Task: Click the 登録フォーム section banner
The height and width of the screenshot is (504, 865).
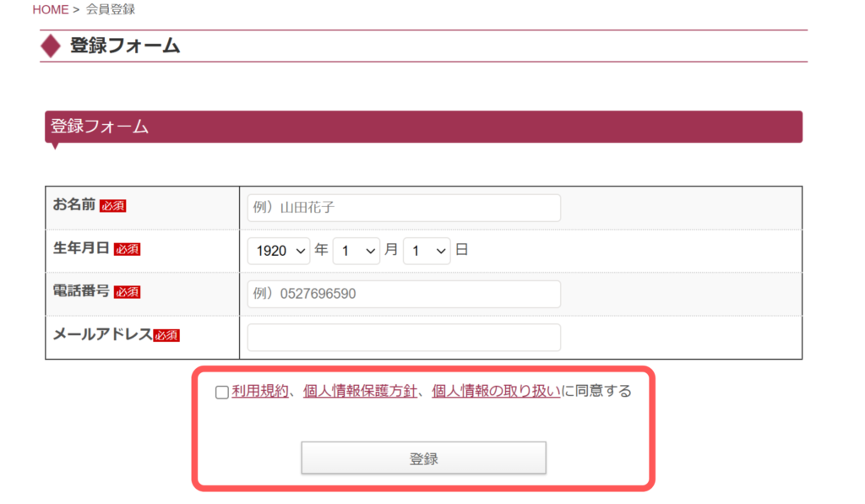Action: 423,126
